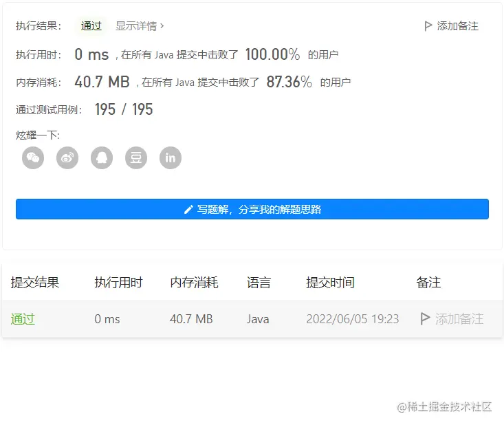Viewport: 504px width, 425px height.
Task: Share result via QQ penguin icon
Action: pyautogui.click(x=102, y=158)
